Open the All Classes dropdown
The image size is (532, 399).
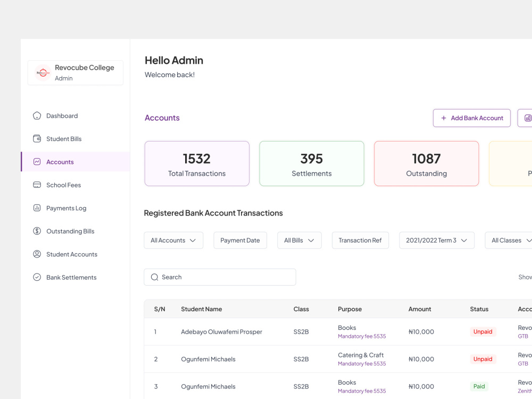point(509,240)
